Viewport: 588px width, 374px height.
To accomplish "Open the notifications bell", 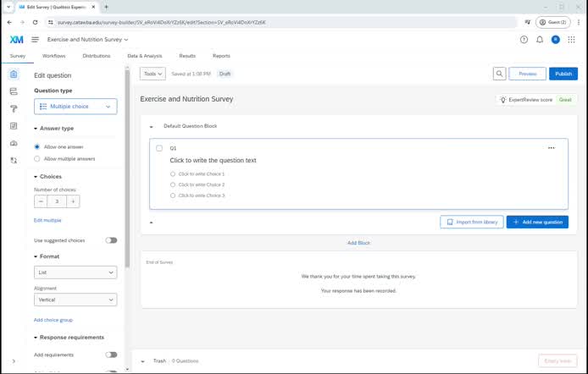I will (x=540, y=39).
